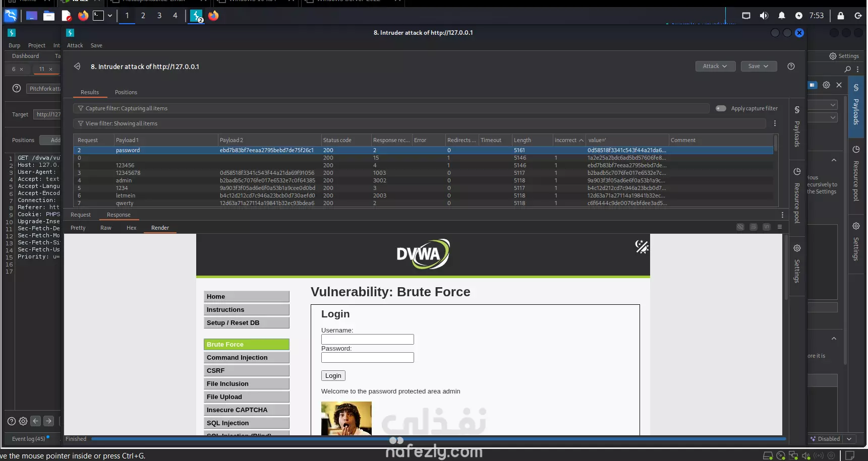Open the Inspector panel menu (hamburger icon)
Screen dimensions: 868x461
click(x=780, y=227)
